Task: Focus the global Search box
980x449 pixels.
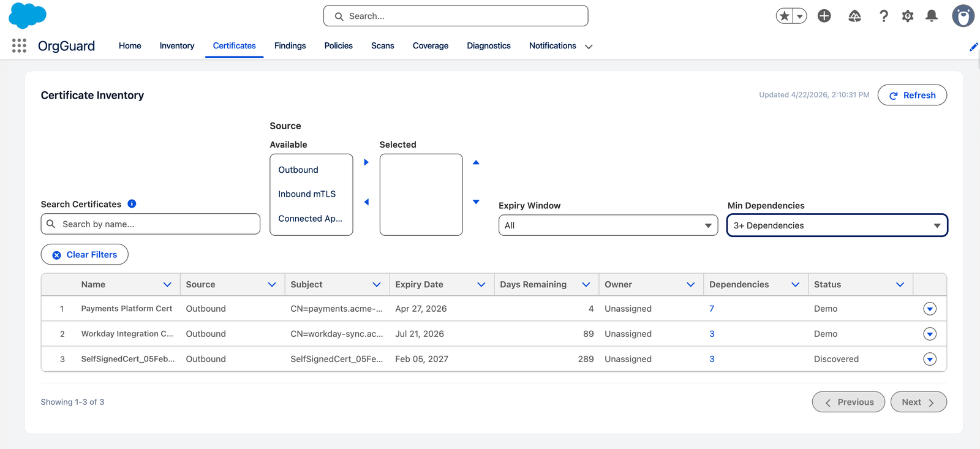Action: pos(456,16)
